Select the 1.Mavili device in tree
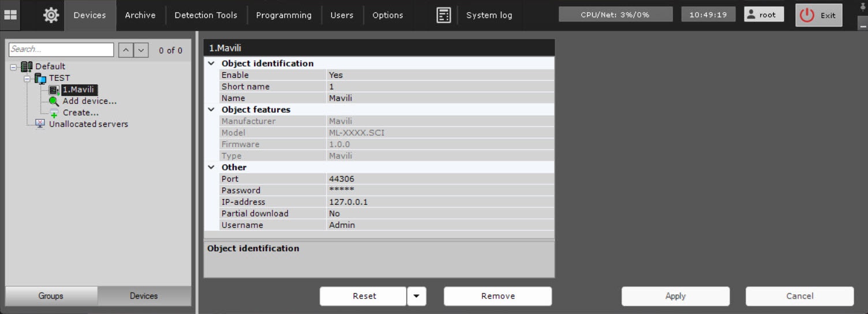Image resolution: width=868 pixels, height=314 pixels. click(x=78, y=89)
